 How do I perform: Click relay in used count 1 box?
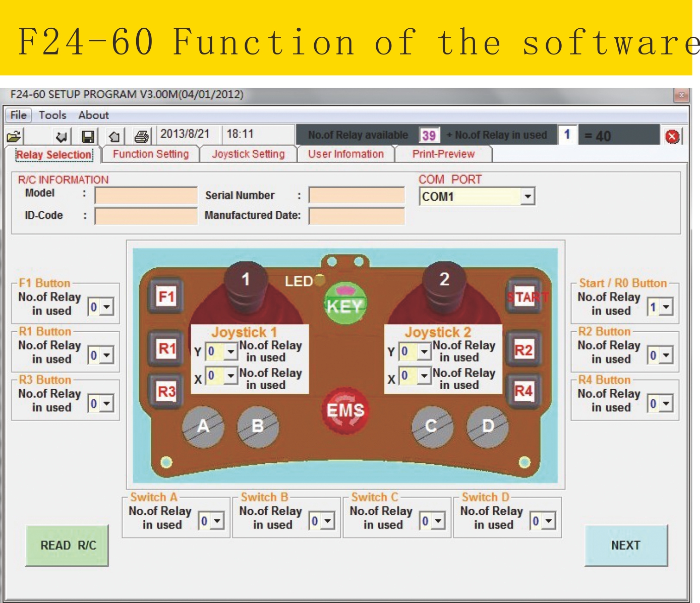tap(567, 135)
